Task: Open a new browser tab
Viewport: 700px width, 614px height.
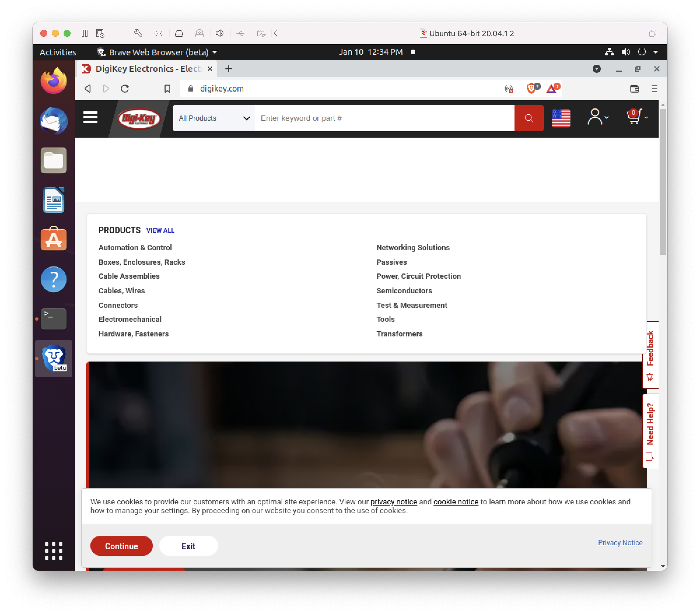Action: coord(228,69)
